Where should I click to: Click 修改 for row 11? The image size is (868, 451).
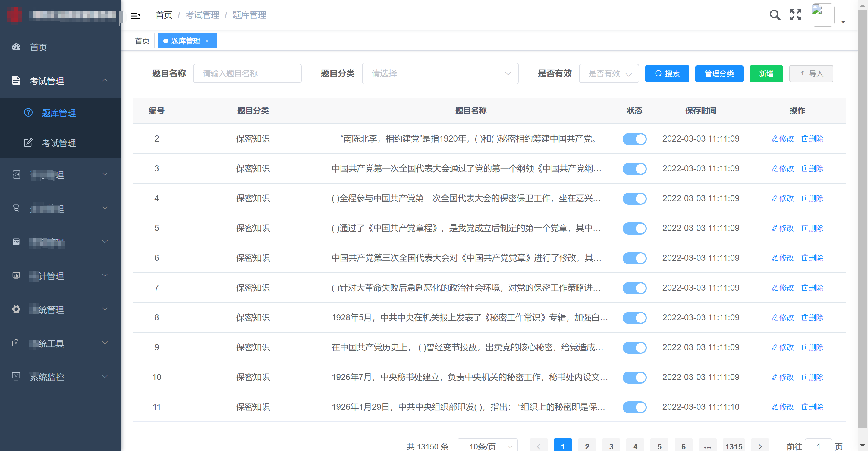point(783,407)
